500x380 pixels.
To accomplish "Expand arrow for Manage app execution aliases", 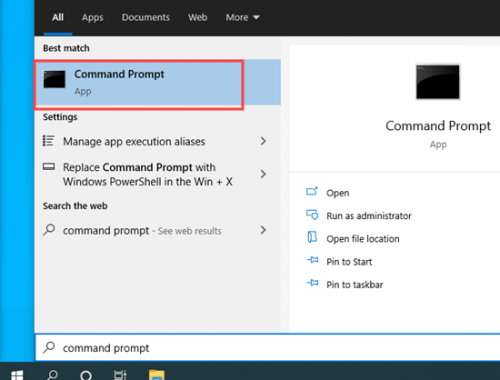I will (x=263, y=141).
